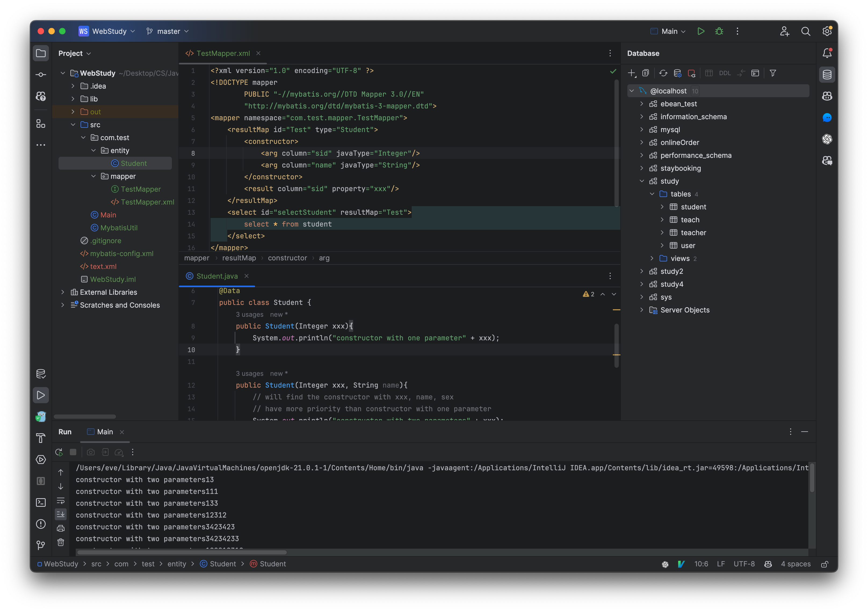The height and width of the screenshot is (612, 868).
Task: Open the Terminal tool window icon
Action: [x=41, y=502]
